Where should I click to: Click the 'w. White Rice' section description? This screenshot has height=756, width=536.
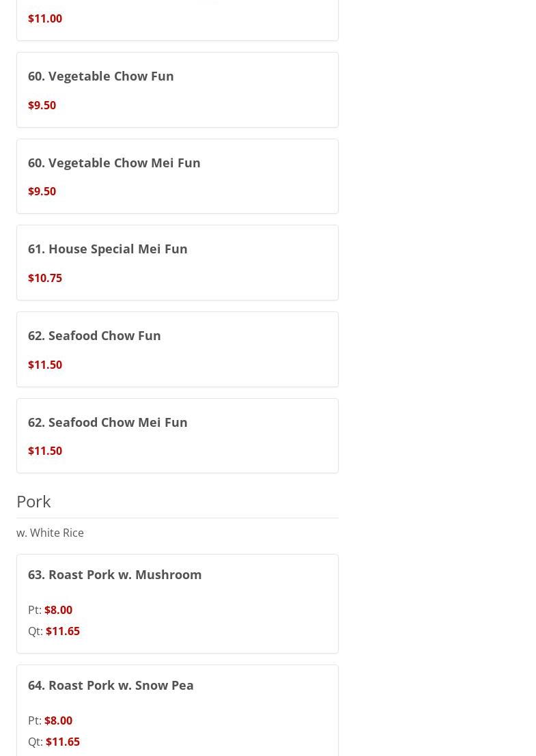50,533
